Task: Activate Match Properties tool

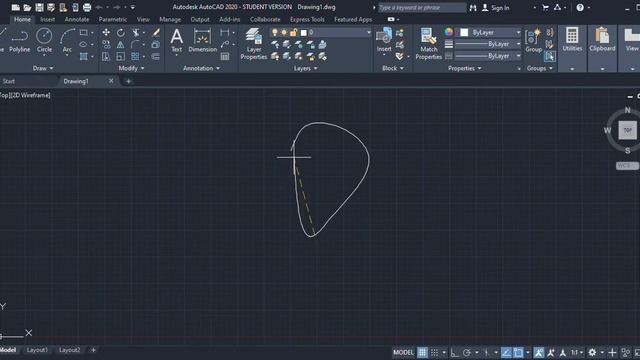Action: 429,44
